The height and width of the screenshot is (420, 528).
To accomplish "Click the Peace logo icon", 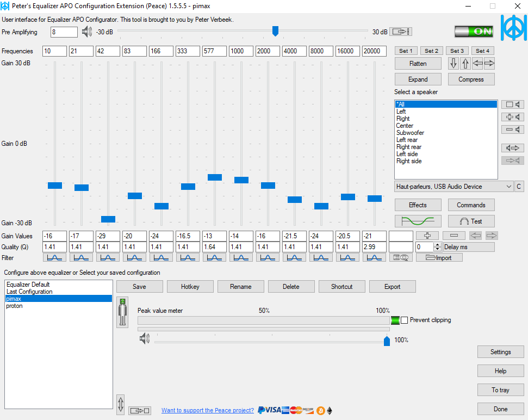I will pos(513,28).
